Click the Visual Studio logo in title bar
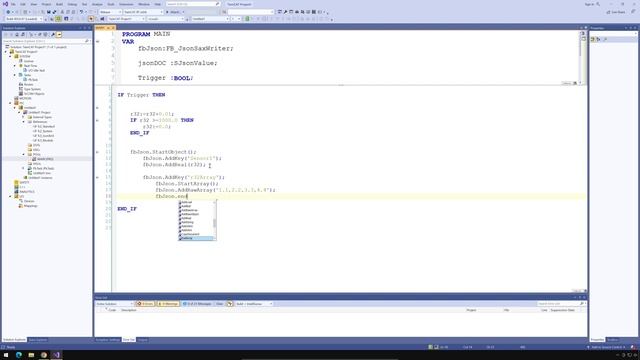The width and height of the screenshot is (640, 360). click(x=5, y=4)
